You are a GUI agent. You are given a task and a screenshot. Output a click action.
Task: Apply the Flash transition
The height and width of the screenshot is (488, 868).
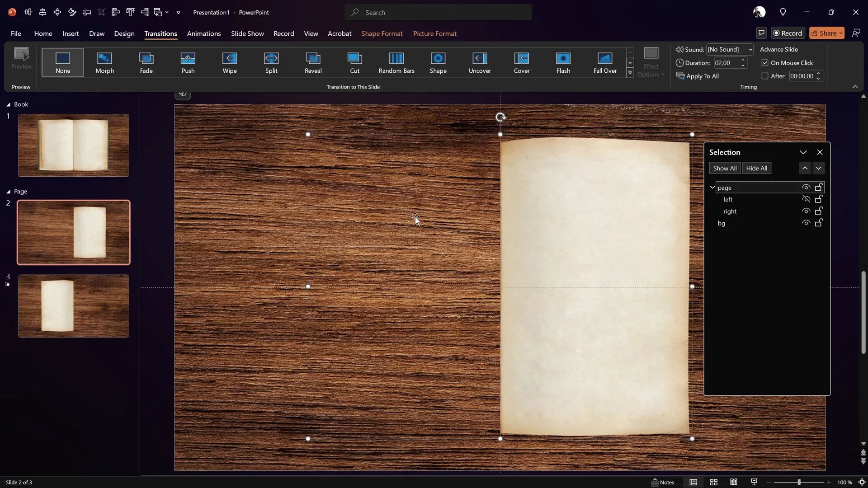[x=563, y=62]
